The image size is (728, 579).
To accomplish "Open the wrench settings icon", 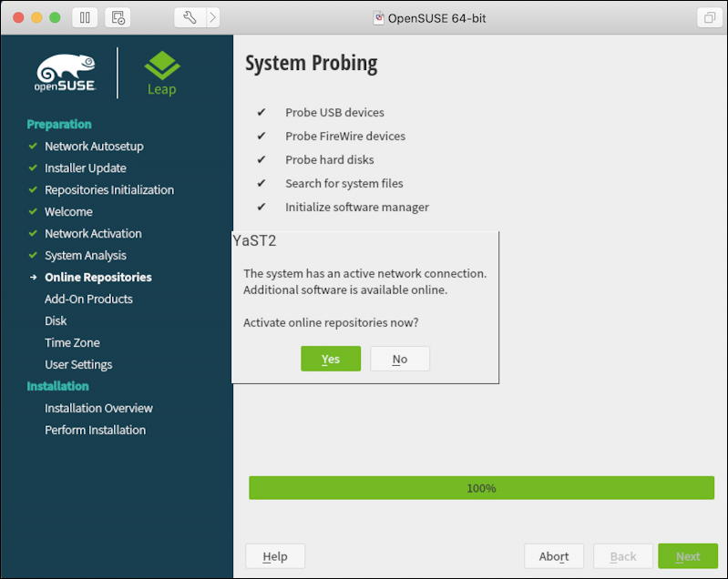I will [x=190, y=18].
